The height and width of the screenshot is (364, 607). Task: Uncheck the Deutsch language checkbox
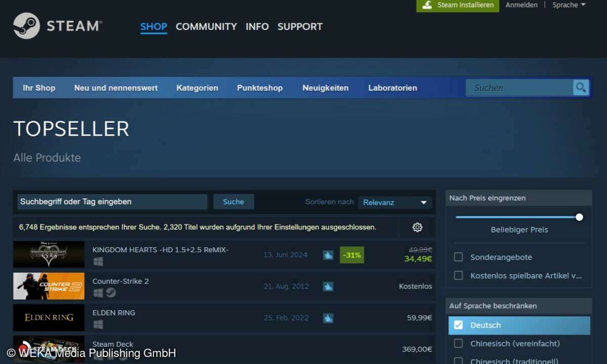(x=458, y=325)
